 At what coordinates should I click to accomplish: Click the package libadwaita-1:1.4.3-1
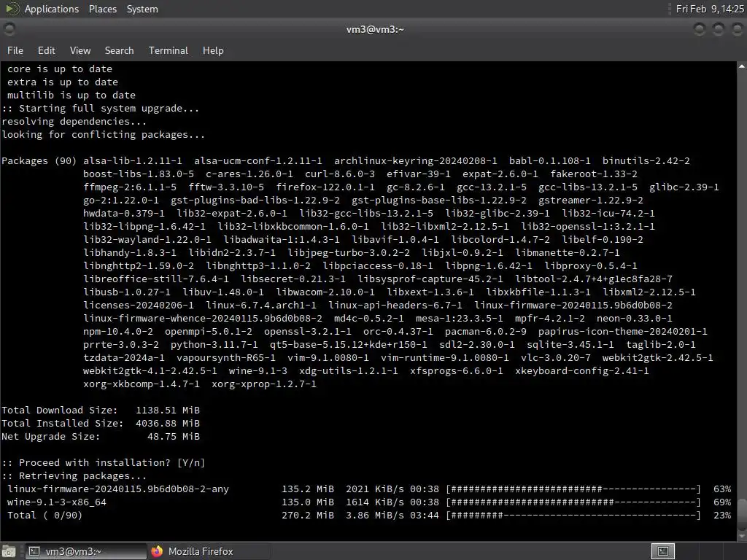pyautogui.click(x=282, y=239)
